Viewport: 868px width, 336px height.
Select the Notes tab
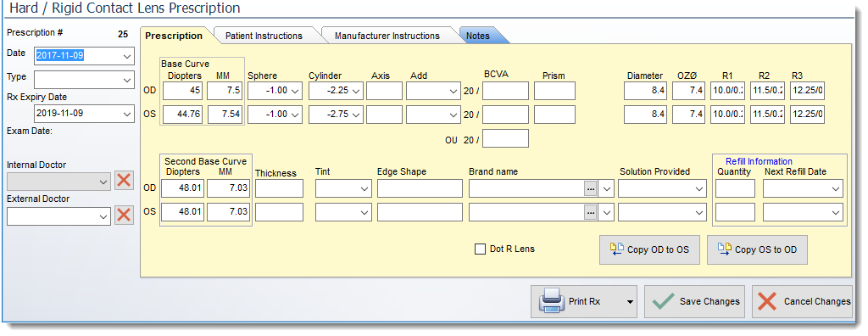[x=478, y=36]
